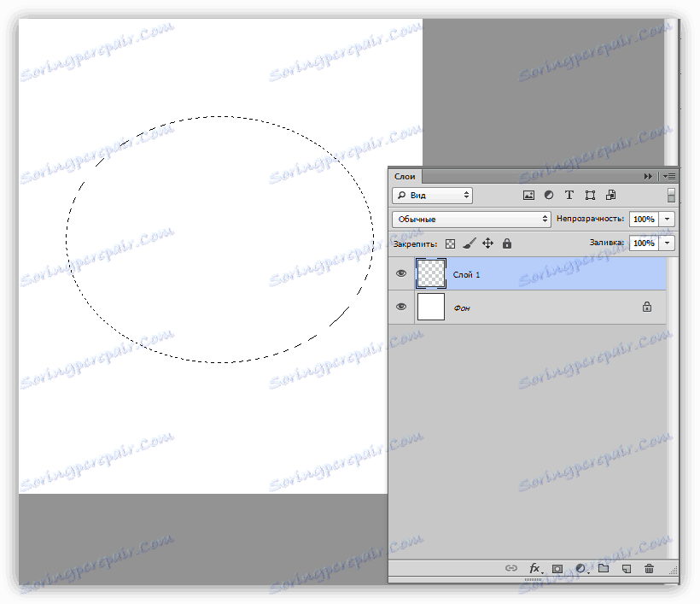Screen dimensions: 700x604
Task: Open the Вид filter type dropdown
Action: [x=432, y=196]
